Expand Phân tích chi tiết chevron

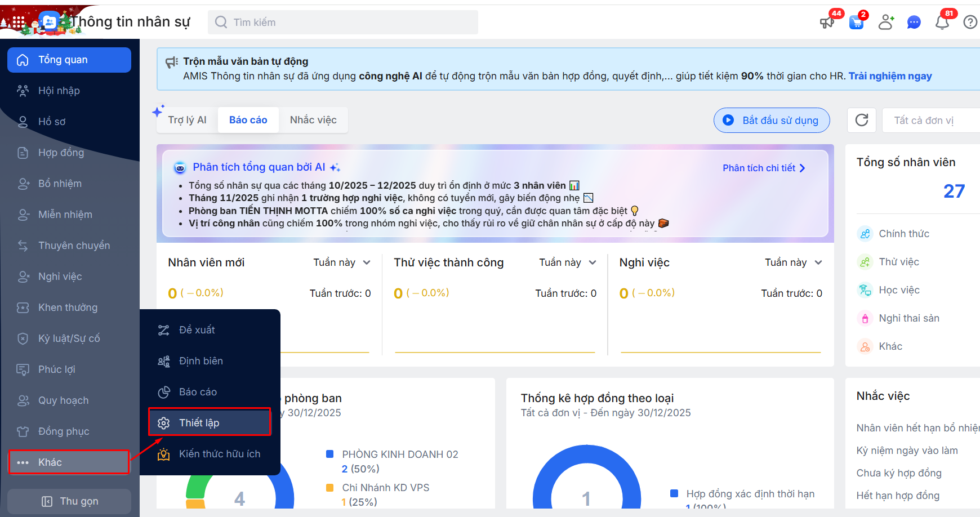tap(803, 168)
